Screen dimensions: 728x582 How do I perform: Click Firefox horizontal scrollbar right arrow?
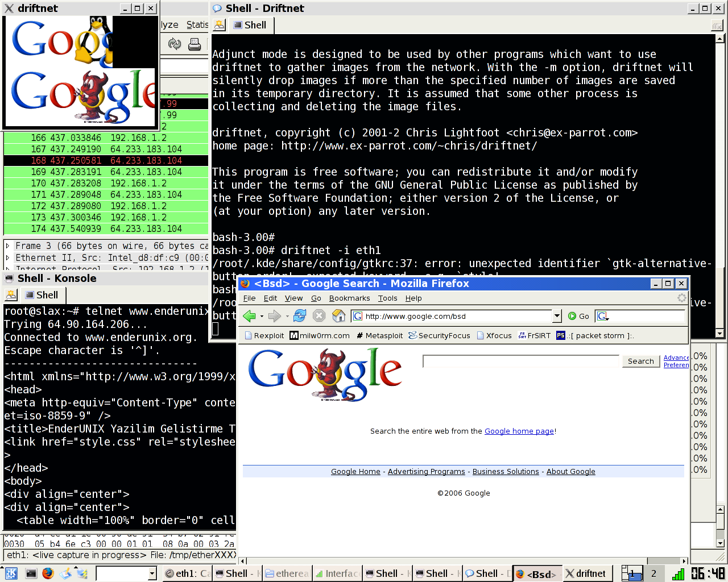coord(684,561)
